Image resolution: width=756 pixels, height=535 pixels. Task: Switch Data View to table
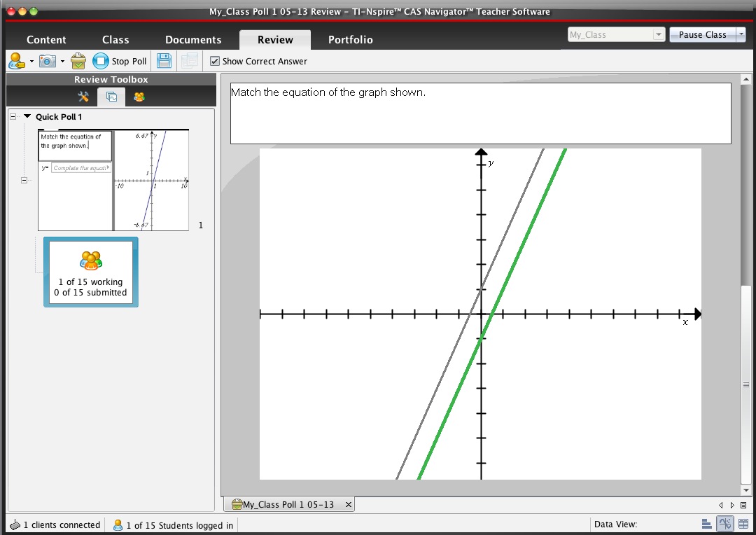[x=743, y=524]
